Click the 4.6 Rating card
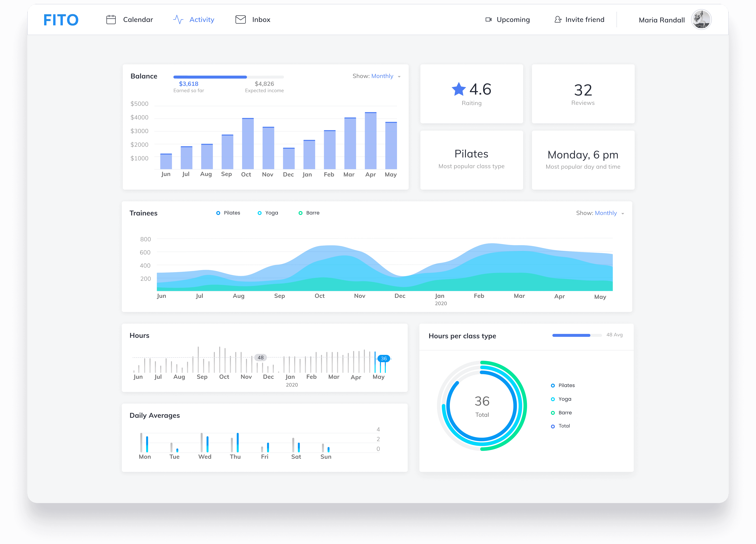This screenshot has width=756, height=544. [x=471, y=94]
